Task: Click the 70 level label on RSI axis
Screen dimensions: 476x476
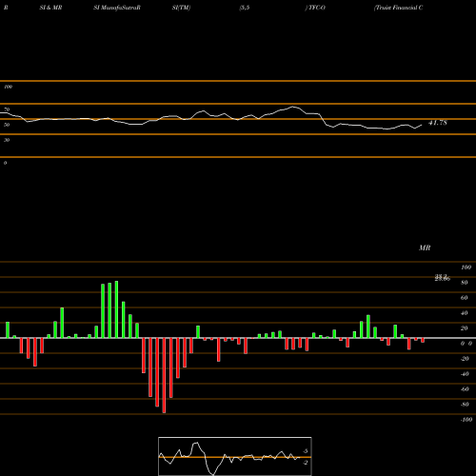Action: point(7,109)
